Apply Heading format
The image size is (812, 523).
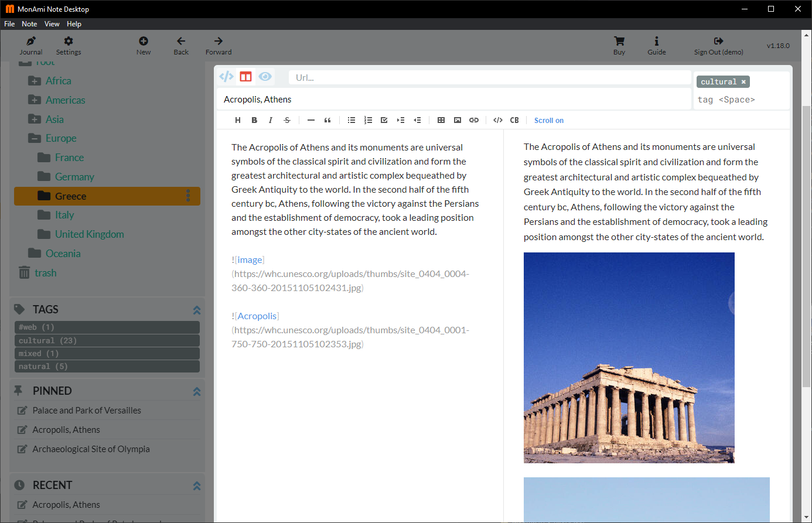click(238, 120)
